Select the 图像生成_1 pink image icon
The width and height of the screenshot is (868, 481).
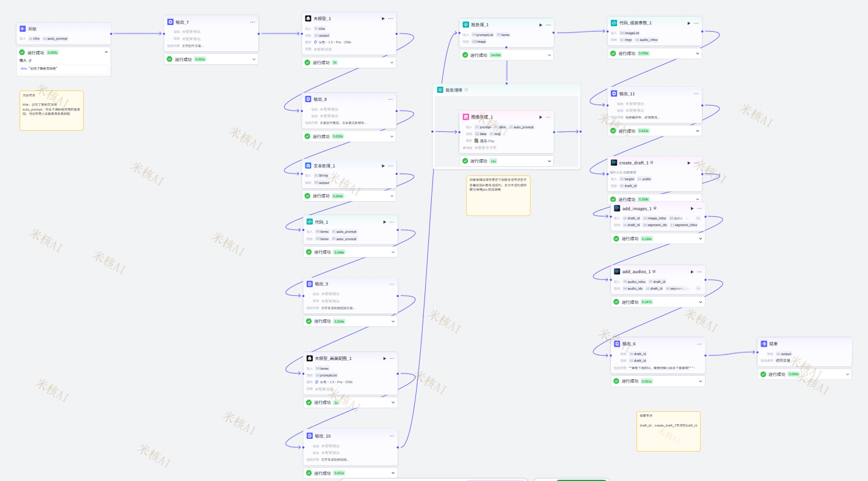(465, 117)
